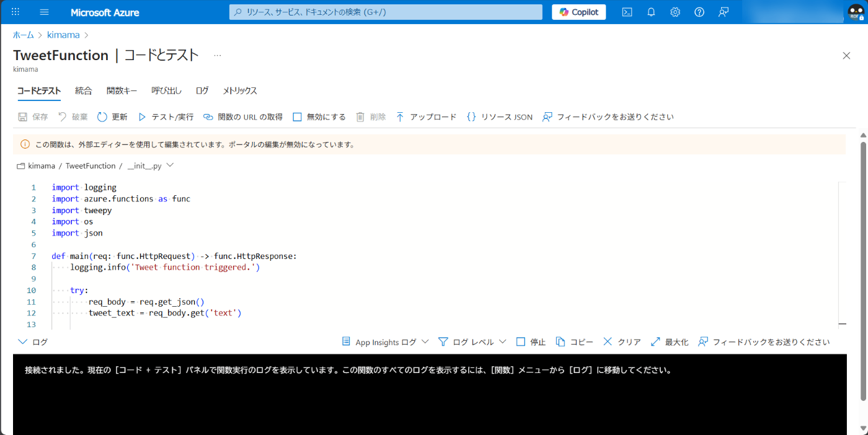This screenshot has width=868, height=435.
Task: Maximize log panel with 最大化
Action: pyautogui.click(x=670, y=342)
